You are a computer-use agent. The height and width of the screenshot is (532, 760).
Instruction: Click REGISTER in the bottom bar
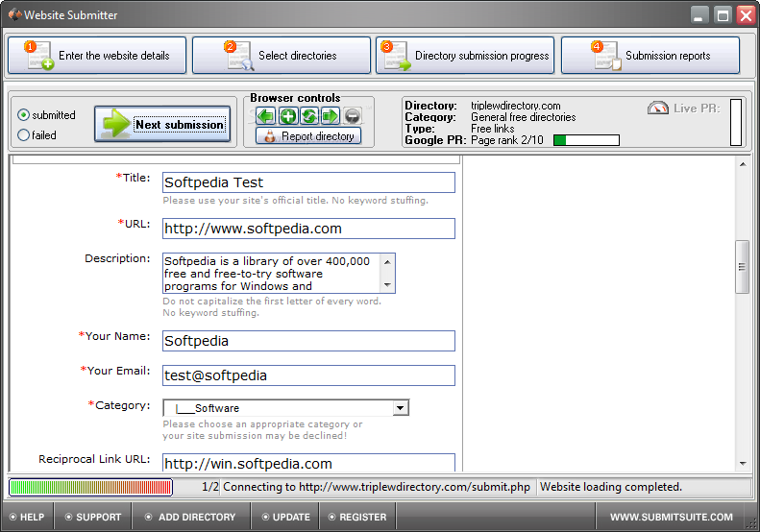pos(357,517)
